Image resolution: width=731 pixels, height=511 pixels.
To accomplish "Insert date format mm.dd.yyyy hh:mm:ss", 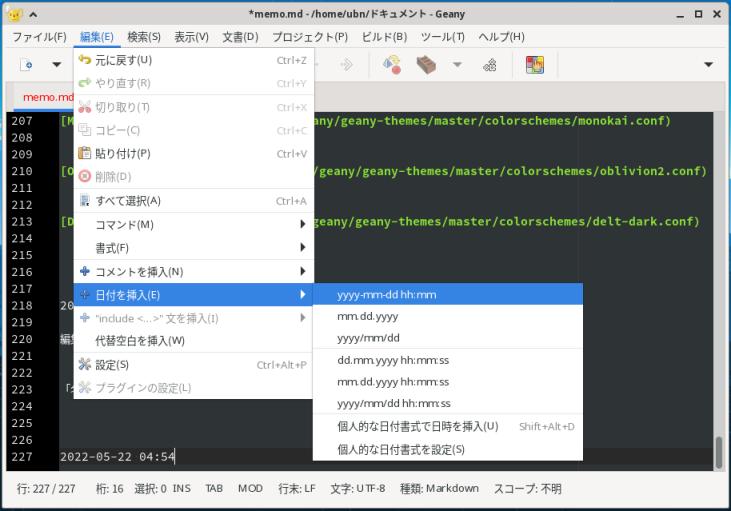I will coord(448,382).
